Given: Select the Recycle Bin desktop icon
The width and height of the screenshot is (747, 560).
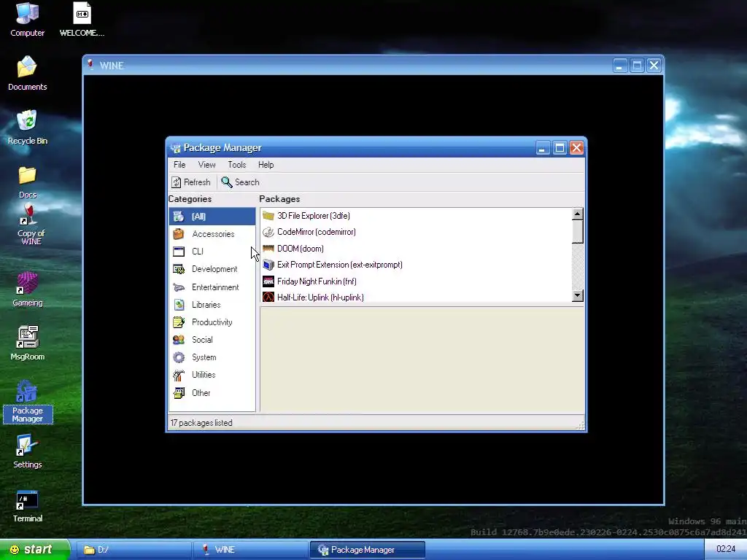Looking at the screenshot, I should 27,127.
